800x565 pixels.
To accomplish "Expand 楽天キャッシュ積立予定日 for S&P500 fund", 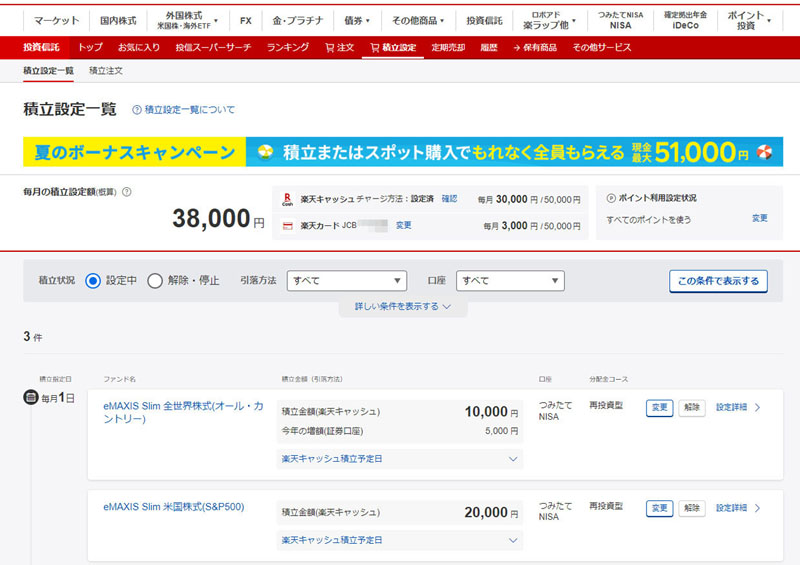I will click(x=400, y=540).
